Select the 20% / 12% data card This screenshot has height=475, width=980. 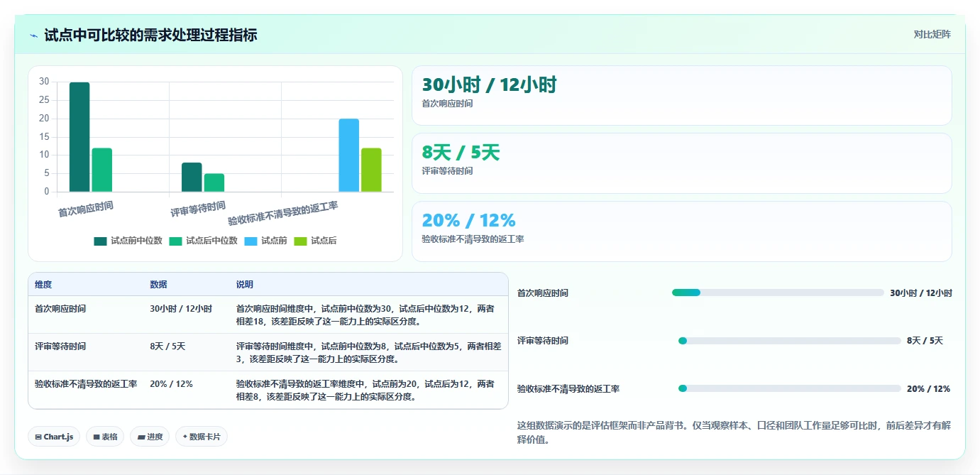tap(682, 231)
